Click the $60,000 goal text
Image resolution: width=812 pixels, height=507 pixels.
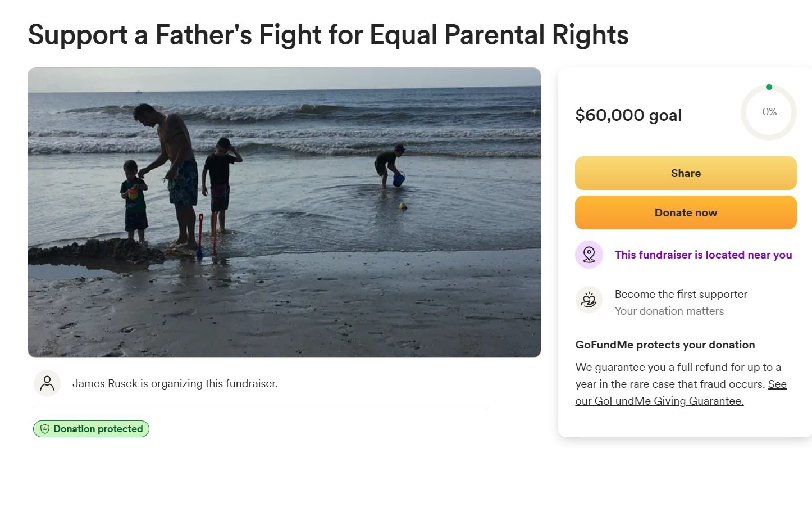click(628, 115)
